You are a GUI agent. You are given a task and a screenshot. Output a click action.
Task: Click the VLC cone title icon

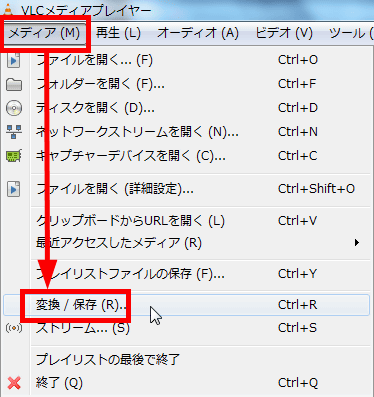(7, 10)
